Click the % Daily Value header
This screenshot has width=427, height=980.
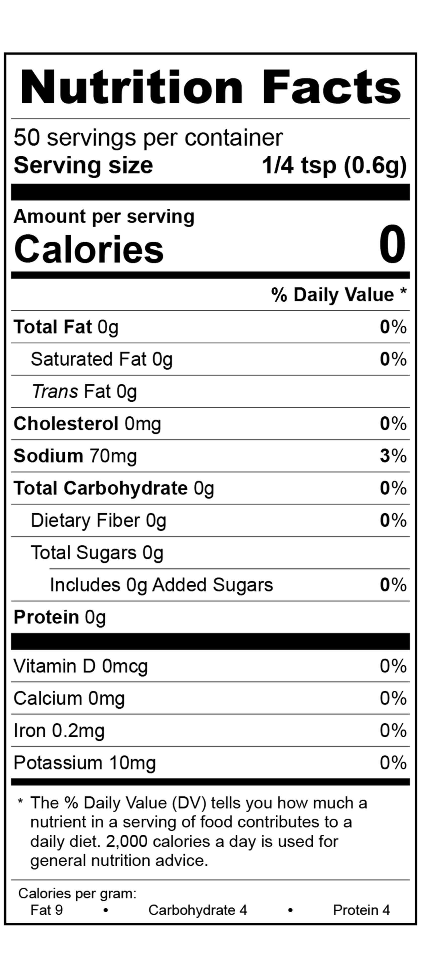(x=338, y=295)
